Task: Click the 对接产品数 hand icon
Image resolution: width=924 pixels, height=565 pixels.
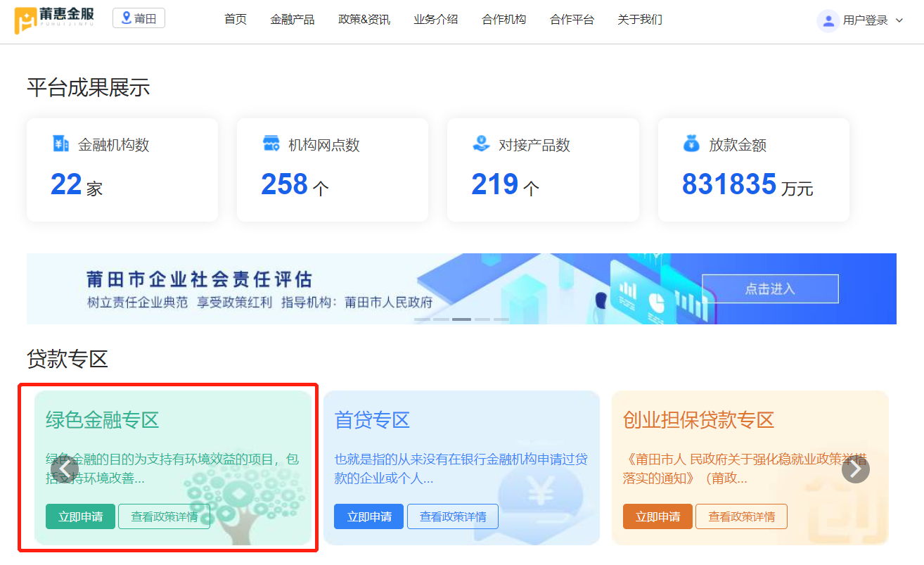Action: coord(481,144)
